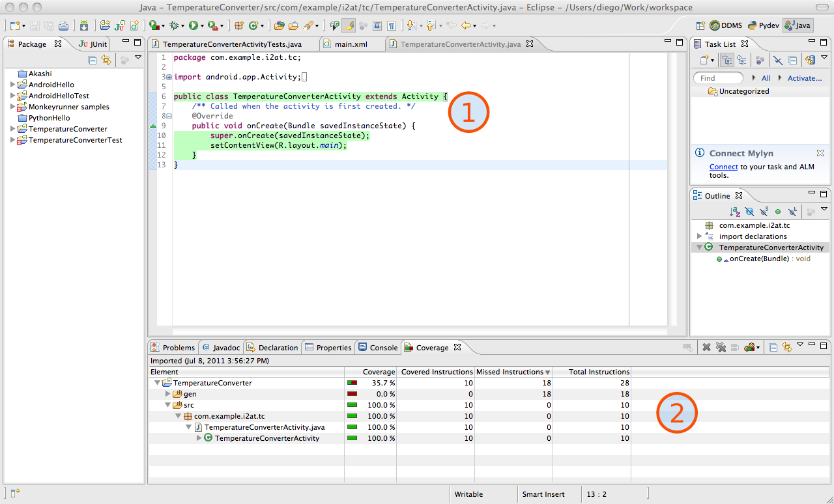Click the New JUnit test case icon

point(120,26)
